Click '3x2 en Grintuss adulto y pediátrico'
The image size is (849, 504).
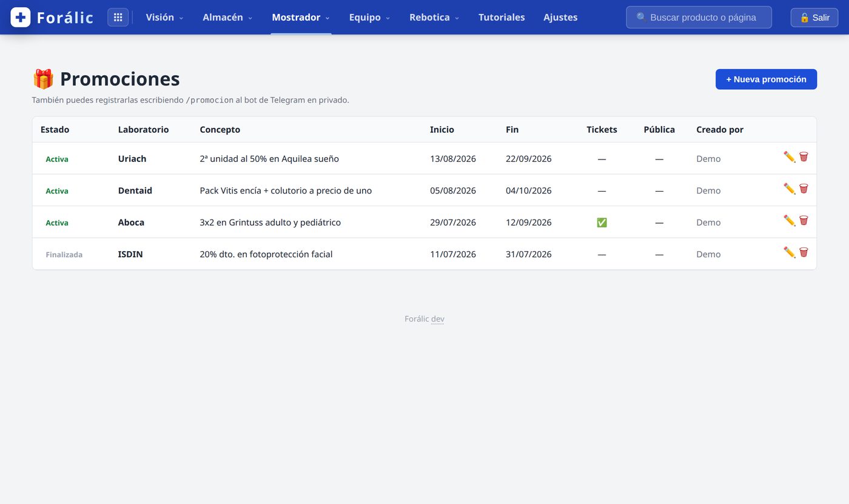tap(270, 223)
